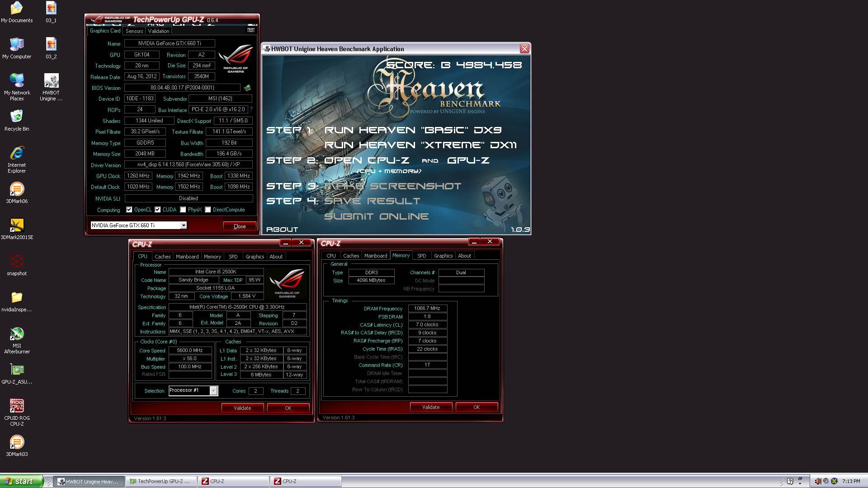Open the Processor #1 selection dropdown

(213, 390)
